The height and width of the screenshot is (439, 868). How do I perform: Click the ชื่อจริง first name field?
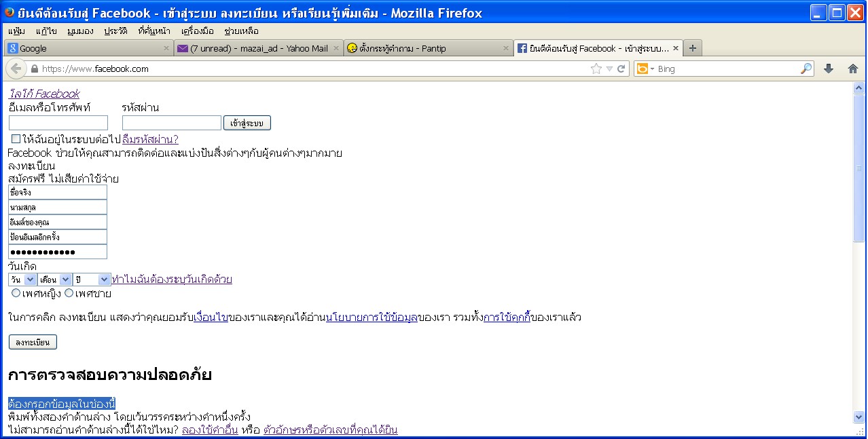click(58, 193)
